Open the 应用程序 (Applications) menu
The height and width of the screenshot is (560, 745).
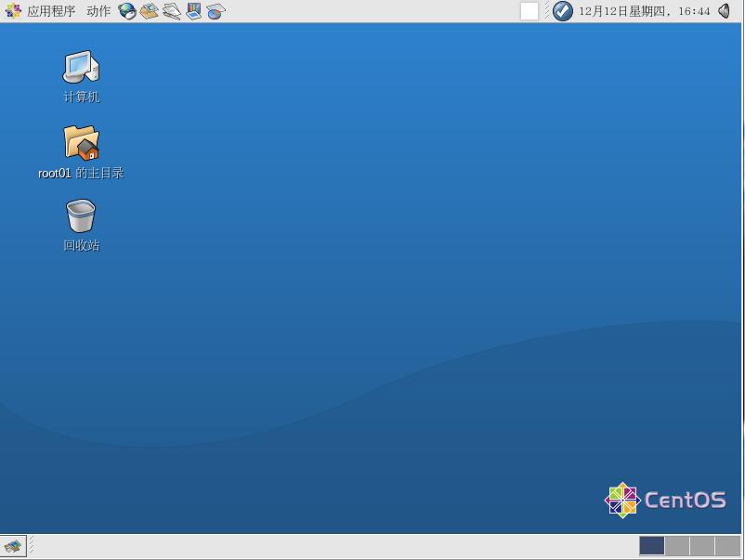(41, 11)
